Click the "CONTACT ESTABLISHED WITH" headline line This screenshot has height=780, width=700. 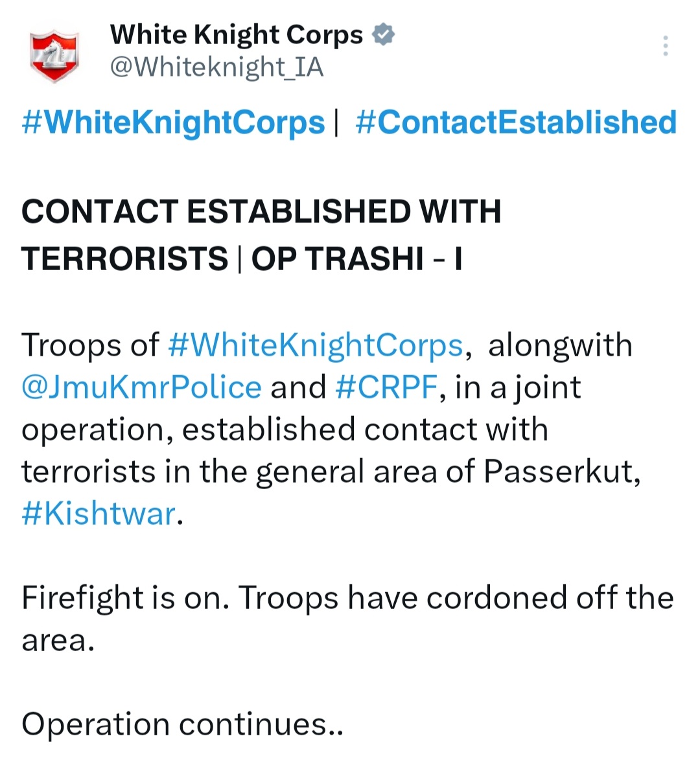coord(261,211)
